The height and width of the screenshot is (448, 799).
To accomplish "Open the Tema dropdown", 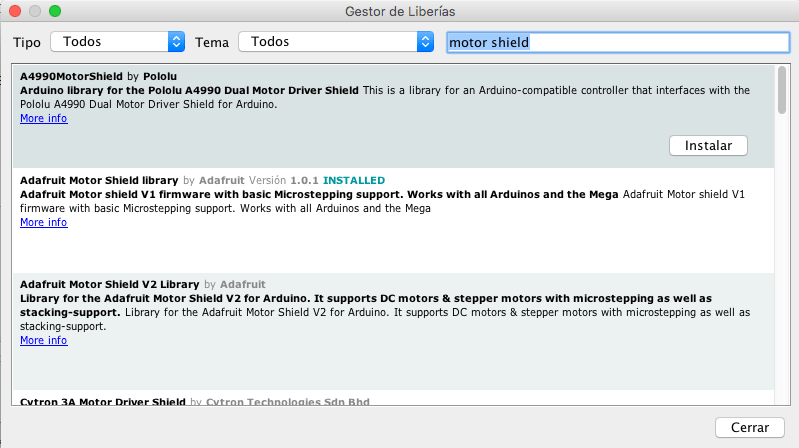I will (336, 42).
